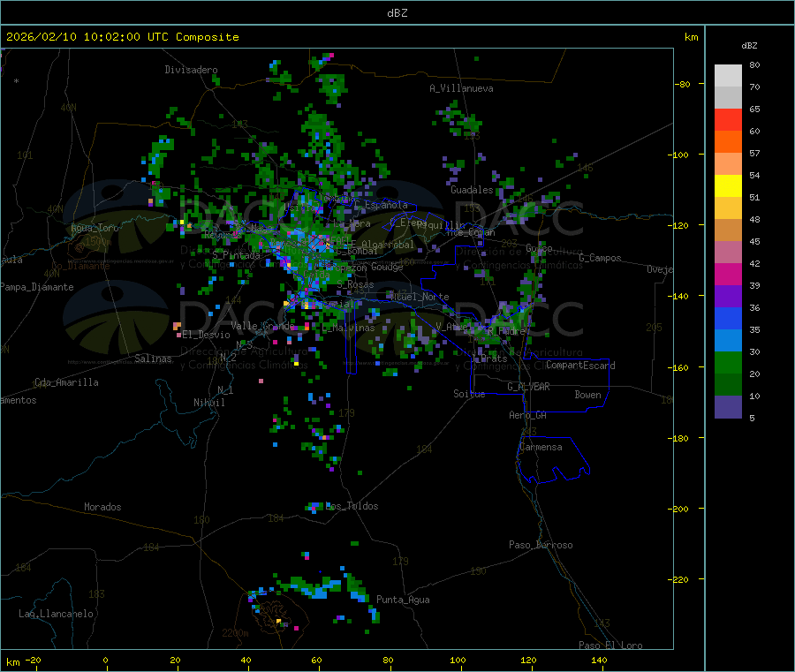Click the G_Campos label
The image size is (795, 672).
pos(600,258)
